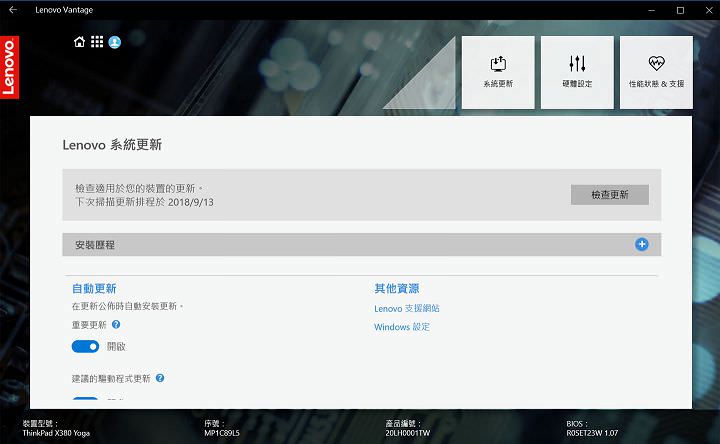The width and height of the screenshot is (720, 444).
Task: Click the back arrow in title bar
Action: click(12, 9)
